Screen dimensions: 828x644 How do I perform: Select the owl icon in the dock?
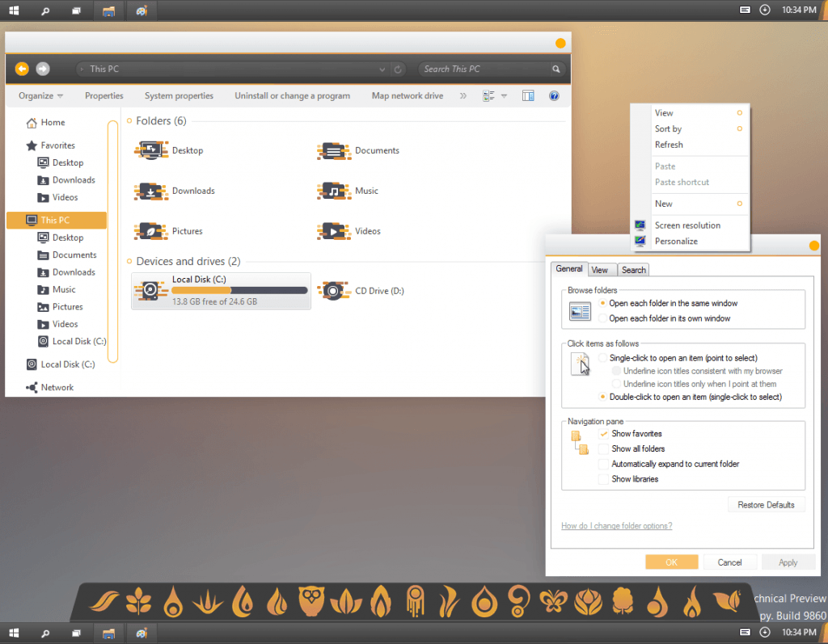click(x=312, y=602)
